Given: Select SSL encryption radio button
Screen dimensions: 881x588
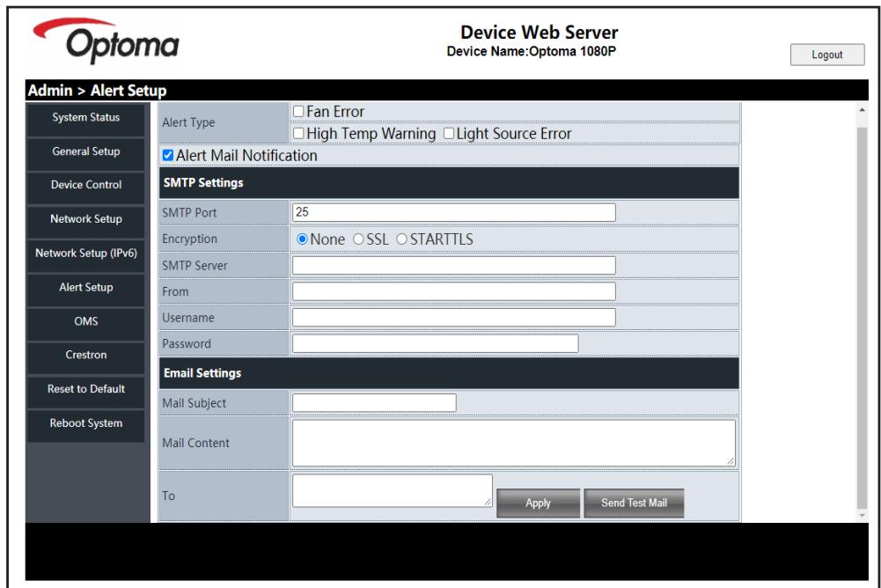Looking at the screenshot, I should (x=358, y=239).
